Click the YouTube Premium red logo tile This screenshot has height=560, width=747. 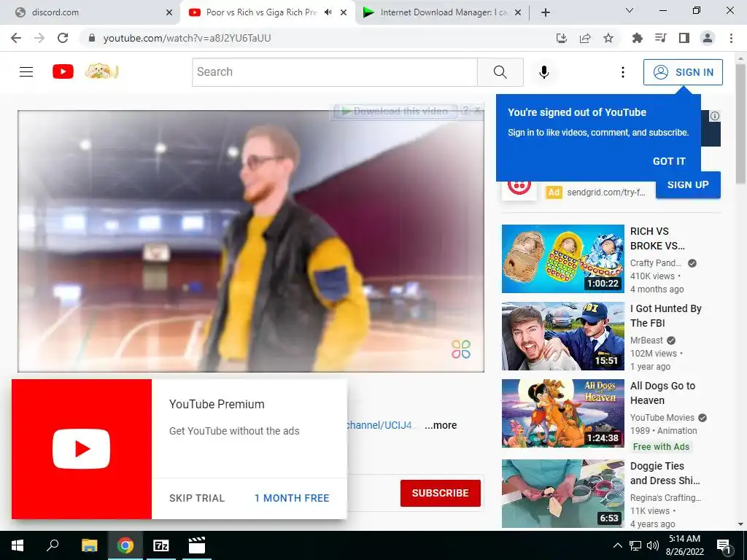click(x=82, y=449)
